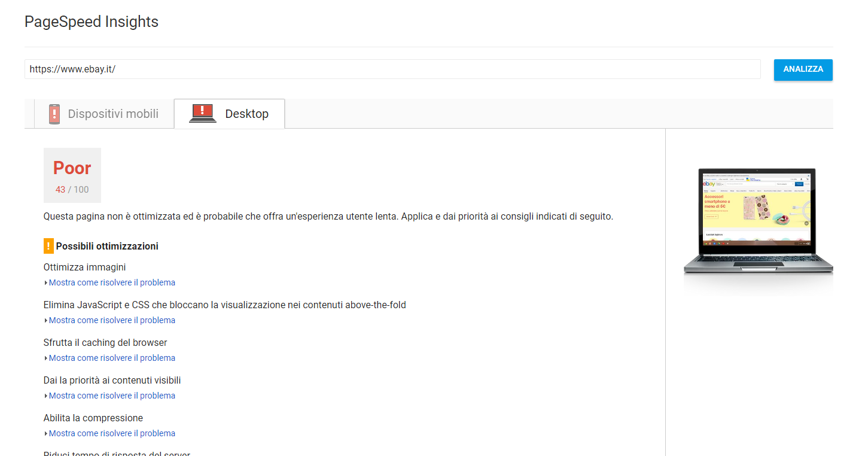
Task: Switch to the Dispositivi mobili tab
Action: pyautogui.click(x=104, y=114)
